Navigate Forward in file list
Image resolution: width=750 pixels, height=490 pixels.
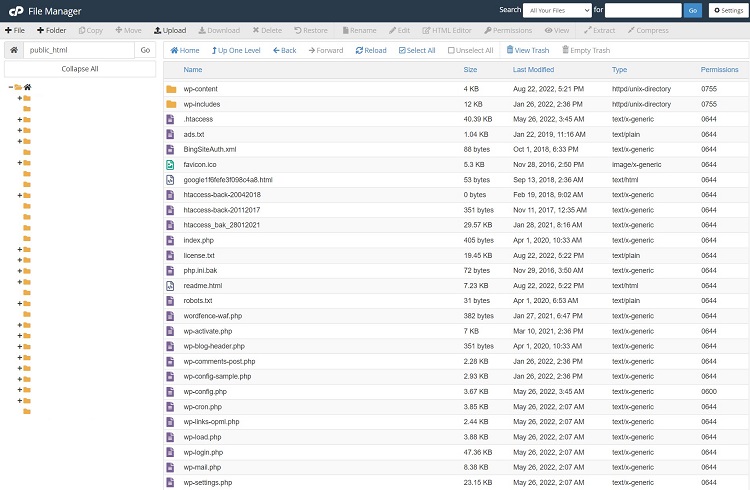point(326,50)
